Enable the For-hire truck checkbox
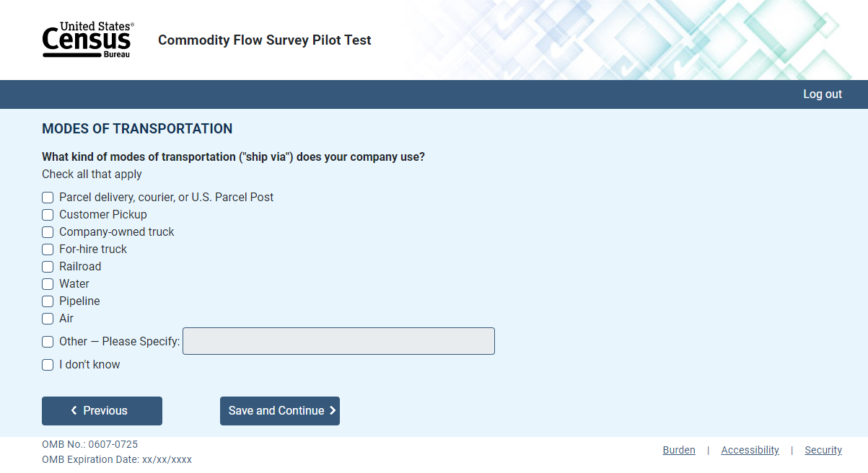868x473 pixels. [x=48, y=249]
